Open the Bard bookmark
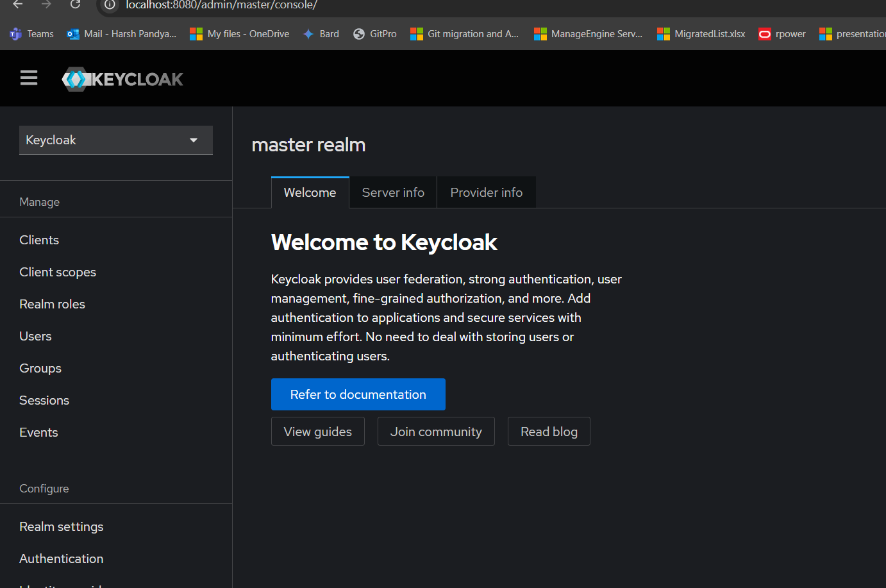886x588 pixels. coord(321,34)
